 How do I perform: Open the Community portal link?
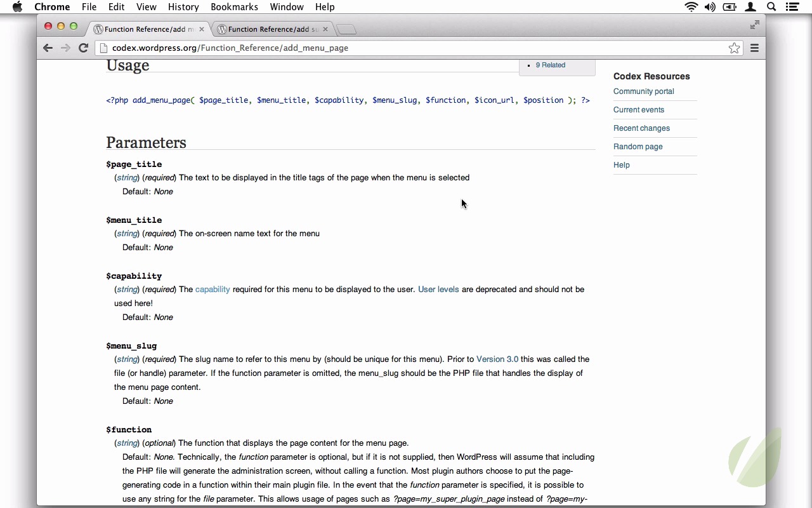(x=643, y=91)
